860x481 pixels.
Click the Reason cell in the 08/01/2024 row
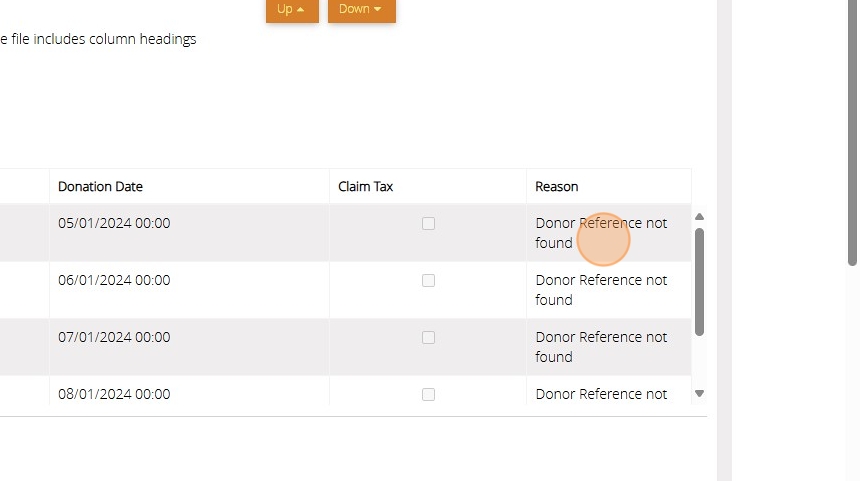tap(601, 394)
